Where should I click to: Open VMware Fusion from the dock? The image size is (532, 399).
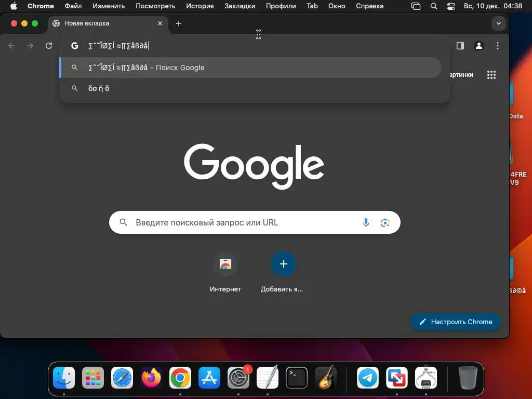(397, 378)
